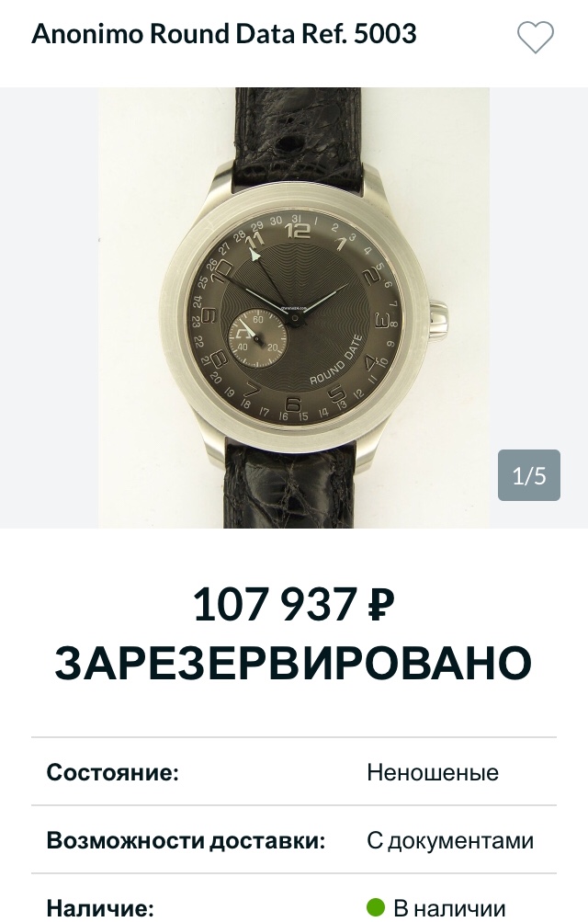The height and width of the screenshot is (922, 588).
Task: Click the ROUND DATE text on dial
Action: 336,359
